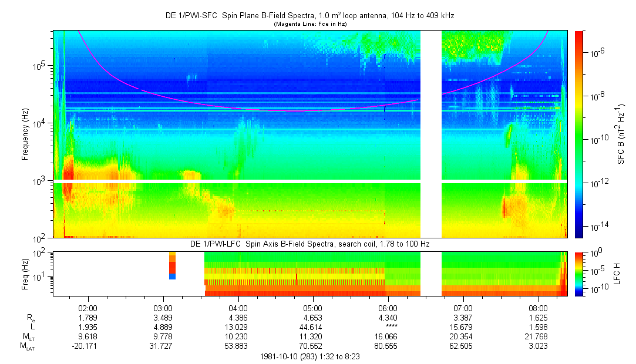The width and height of the screenshot is (636, 364).
Task: Click the 02:00 time axis label
Action: click(x=88, y=308)
